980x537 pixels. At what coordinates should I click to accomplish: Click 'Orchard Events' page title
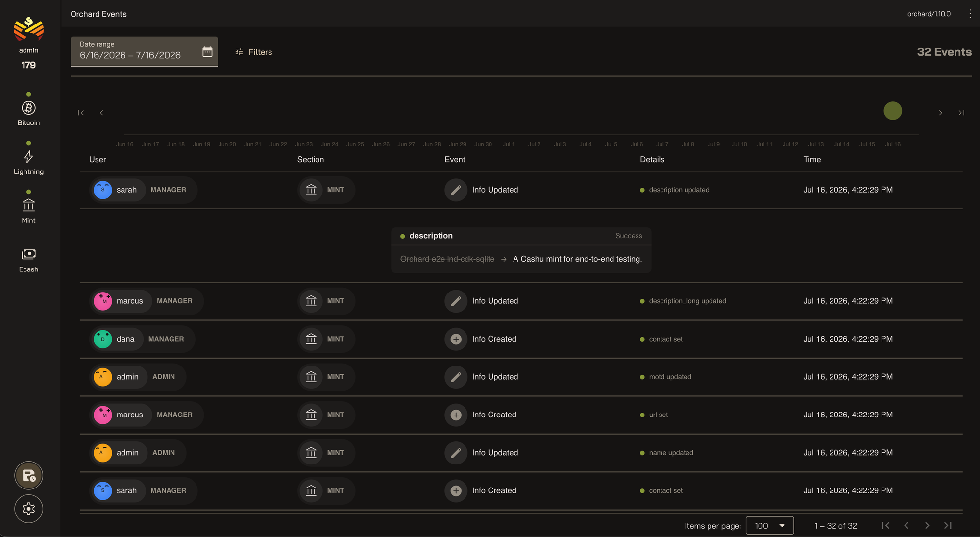point(98,14)
